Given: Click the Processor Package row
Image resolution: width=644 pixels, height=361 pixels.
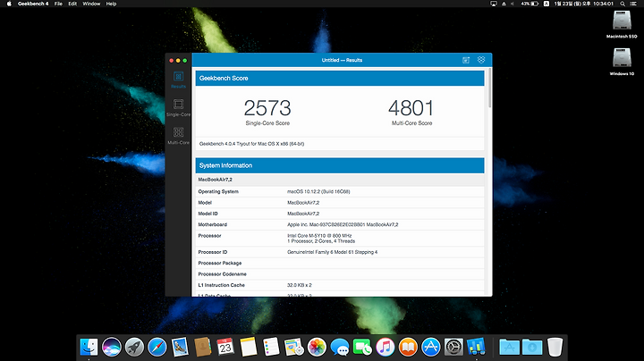Looking at the screenshot, I should [340, 263].
